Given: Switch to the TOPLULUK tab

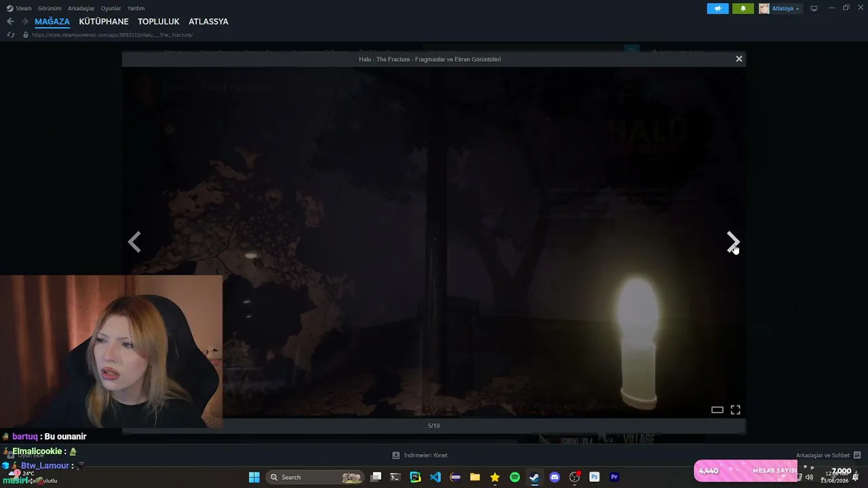Looking at the screenshot, I should [159, 22].
